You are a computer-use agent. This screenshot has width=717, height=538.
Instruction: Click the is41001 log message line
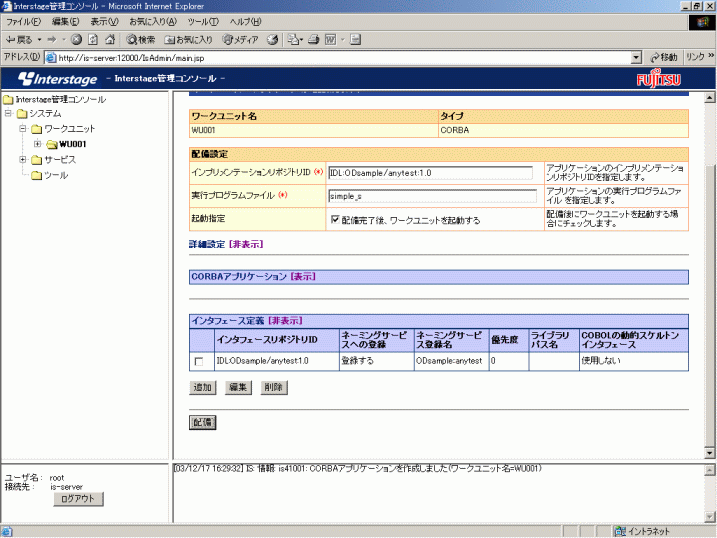click(357, 469)
